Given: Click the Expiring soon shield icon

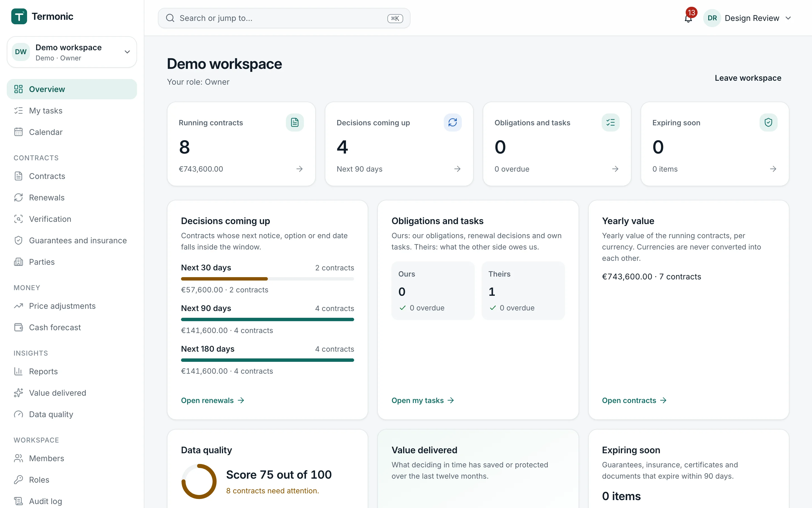Looking at the screenshot, I should coord(768,122).
